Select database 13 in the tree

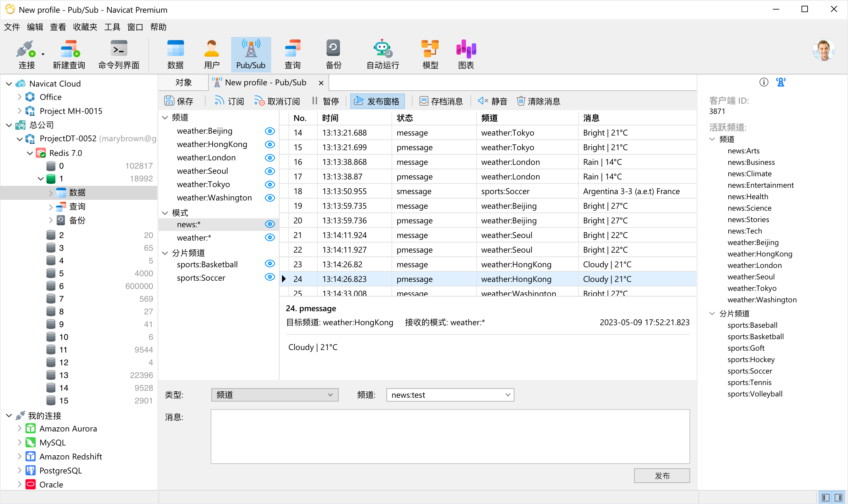[x=64, y=375]
